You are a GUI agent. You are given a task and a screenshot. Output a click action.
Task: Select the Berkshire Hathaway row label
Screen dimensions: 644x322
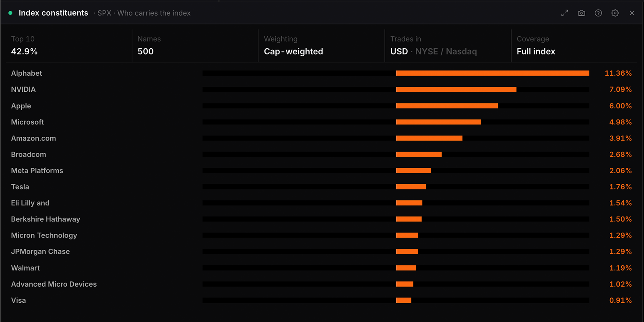click(x=45, y=219)
